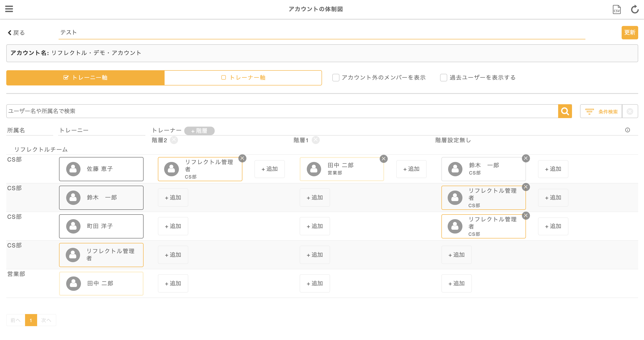Remove リフレクトル管理者 trainer from 鈴木 一郎 row
Screen dimensions: 644x340
[x=526, y=187]
